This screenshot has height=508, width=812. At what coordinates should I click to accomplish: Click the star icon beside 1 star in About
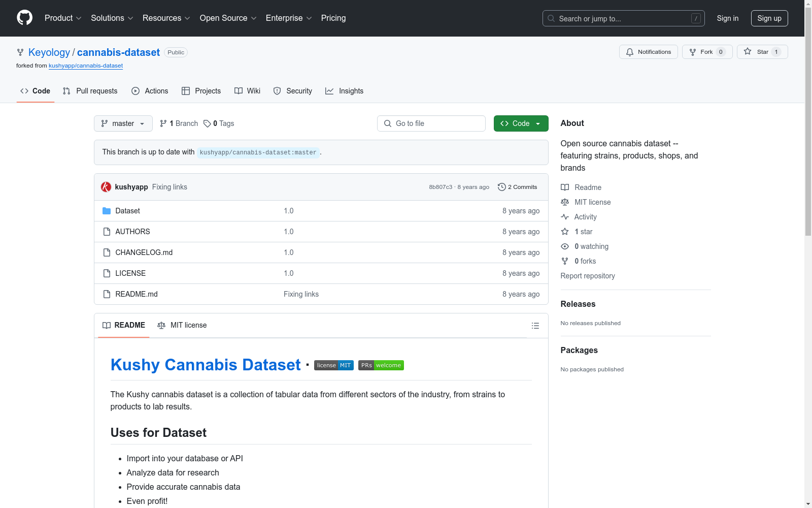pyautogui.click(x=565, y=232)
